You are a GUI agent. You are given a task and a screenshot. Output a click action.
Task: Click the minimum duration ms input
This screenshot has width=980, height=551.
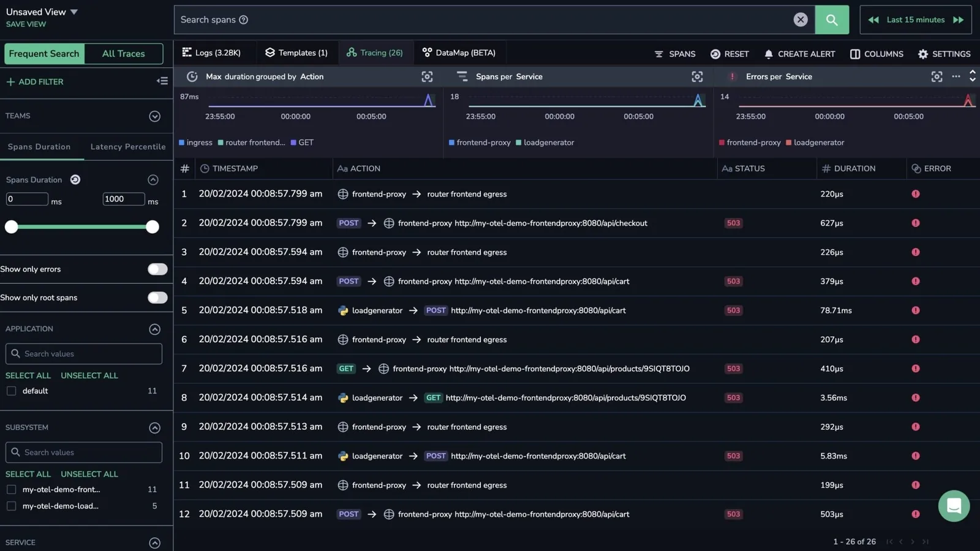click(x=27, y=199)
